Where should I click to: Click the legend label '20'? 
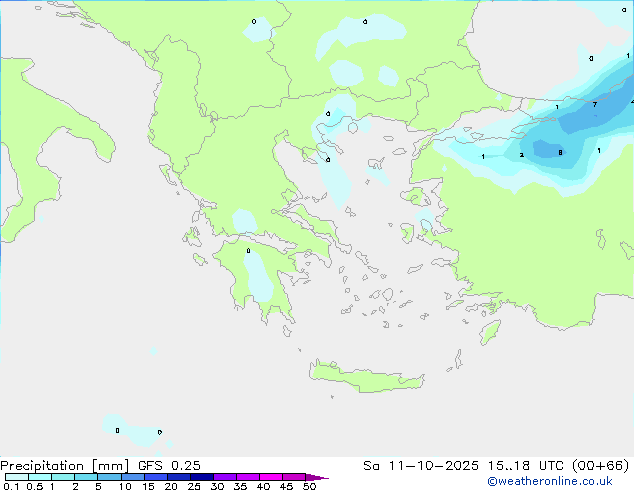click(x=171, y=486)
